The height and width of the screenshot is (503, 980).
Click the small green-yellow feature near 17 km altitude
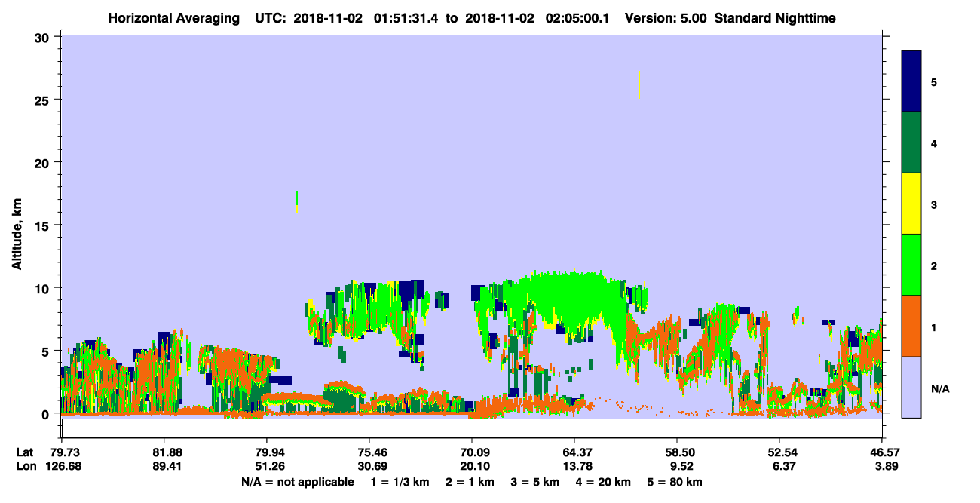[x=296, y=202]
